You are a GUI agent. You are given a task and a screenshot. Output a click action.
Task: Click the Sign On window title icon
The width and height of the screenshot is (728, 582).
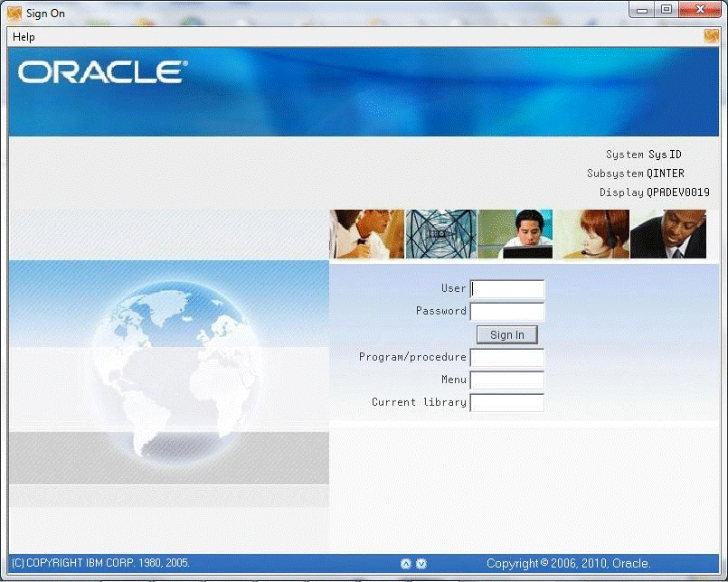tap(14, 13)
